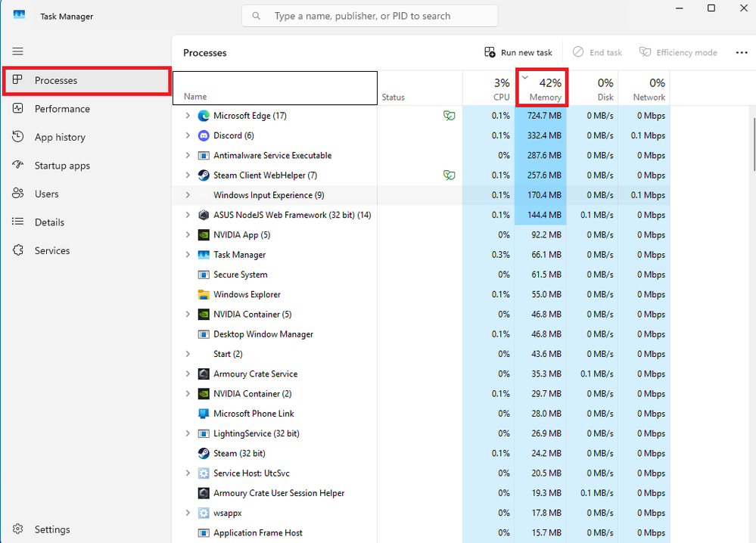Click the Secure System process icon
This screenshot has height=543, width=756.
tap(204, 275)
